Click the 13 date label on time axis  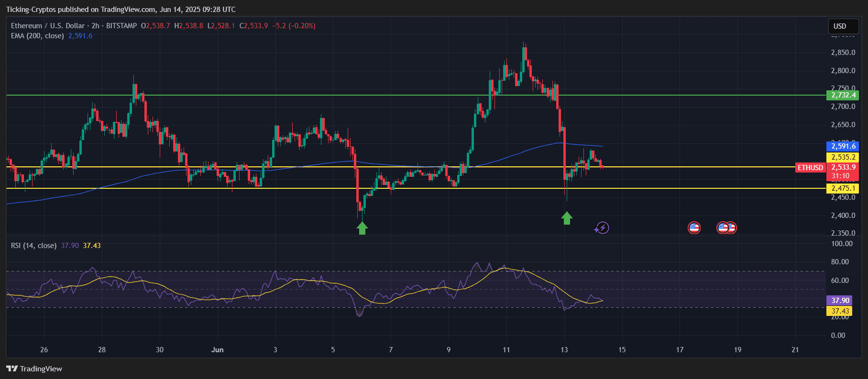click(564, 350)
